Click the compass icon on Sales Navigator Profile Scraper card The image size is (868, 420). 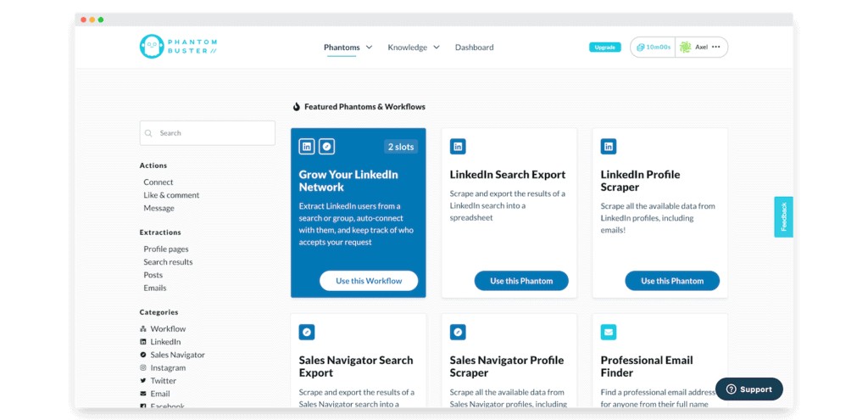pos(458,333)
